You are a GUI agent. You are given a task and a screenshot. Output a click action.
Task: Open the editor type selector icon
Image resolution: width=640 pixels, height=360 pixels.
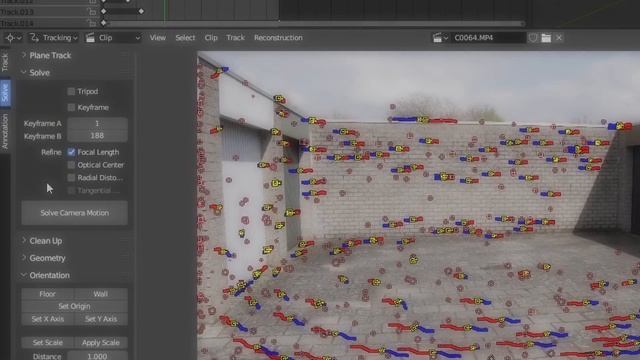point(13,38)
